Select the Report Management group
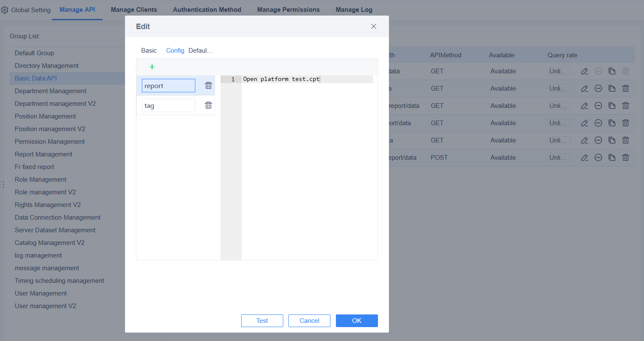 coord(43,154)
